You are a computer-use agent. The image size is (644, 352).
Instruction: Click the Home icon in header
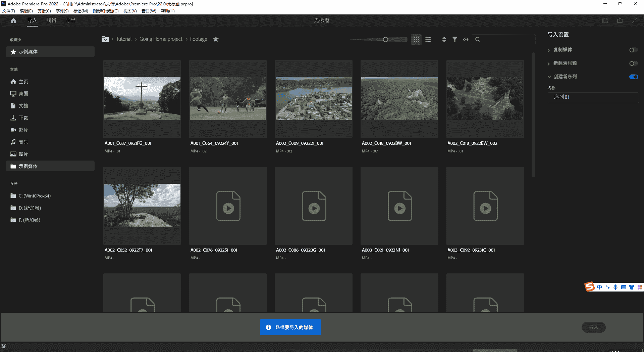(13, 21)
